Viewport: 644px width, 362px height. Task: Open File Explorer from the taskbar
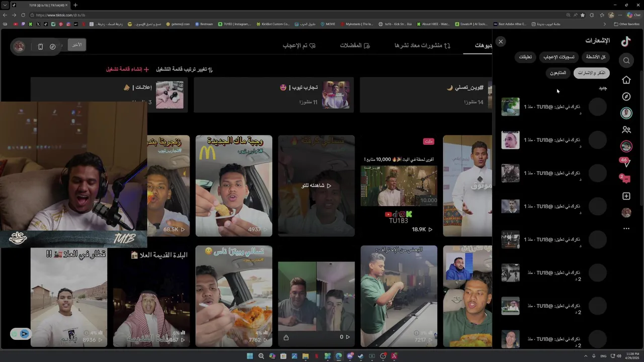tap(305, 356)
